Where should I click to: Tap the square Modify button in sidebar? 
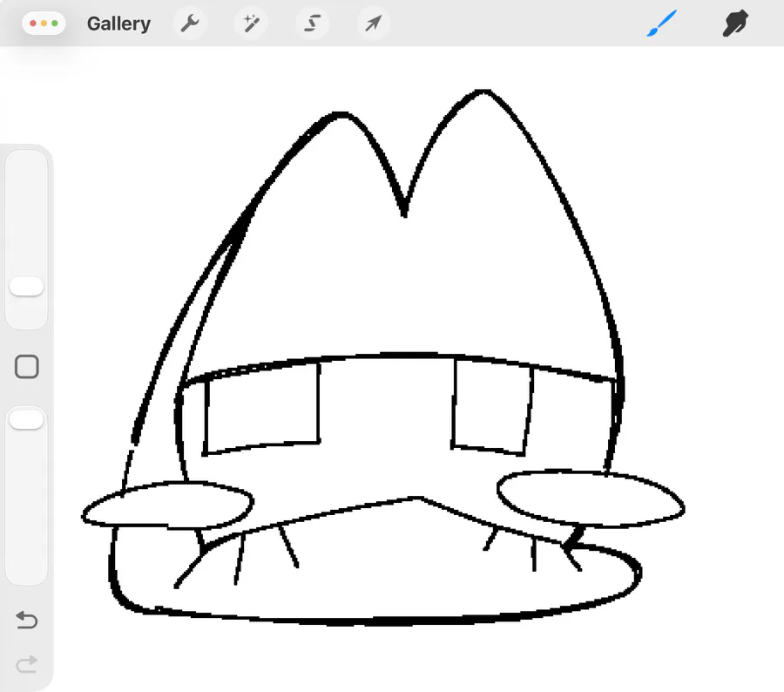click(27, 367)
